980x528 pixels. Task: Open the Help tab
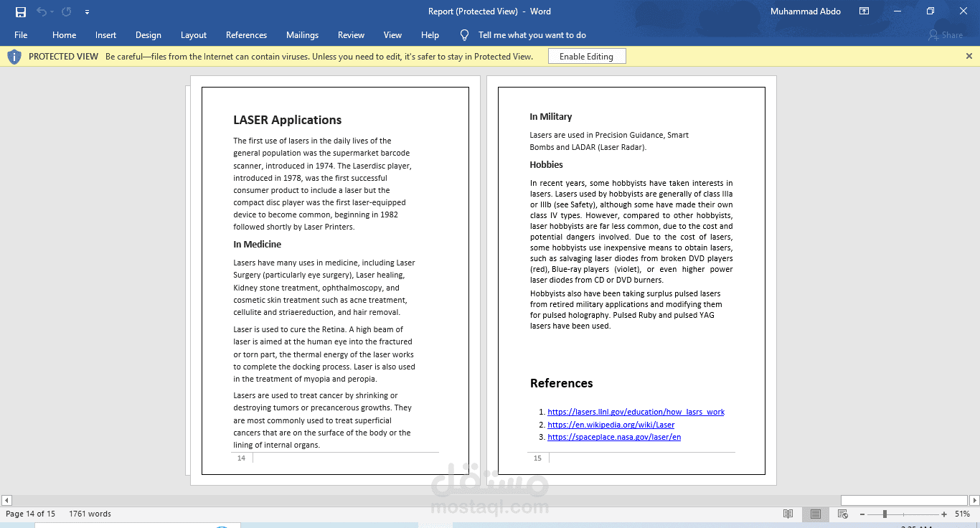click(x=430, y=35)
